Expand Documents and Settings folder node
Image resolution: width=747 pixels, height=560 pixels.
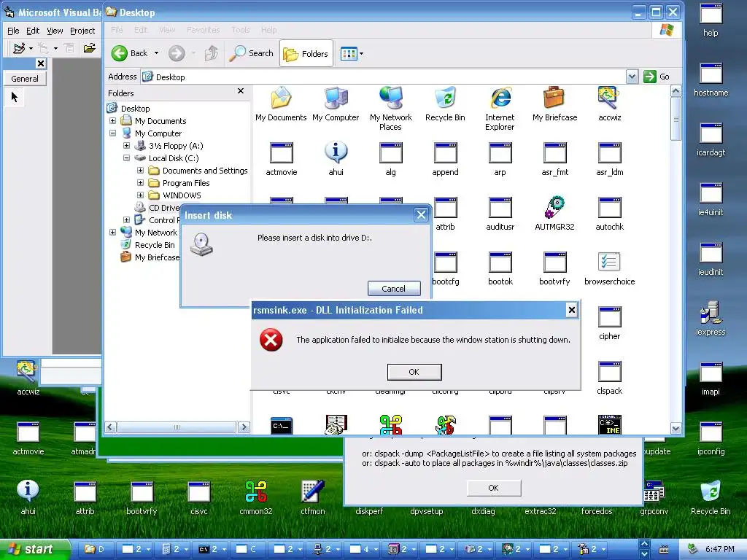(141, 171)
